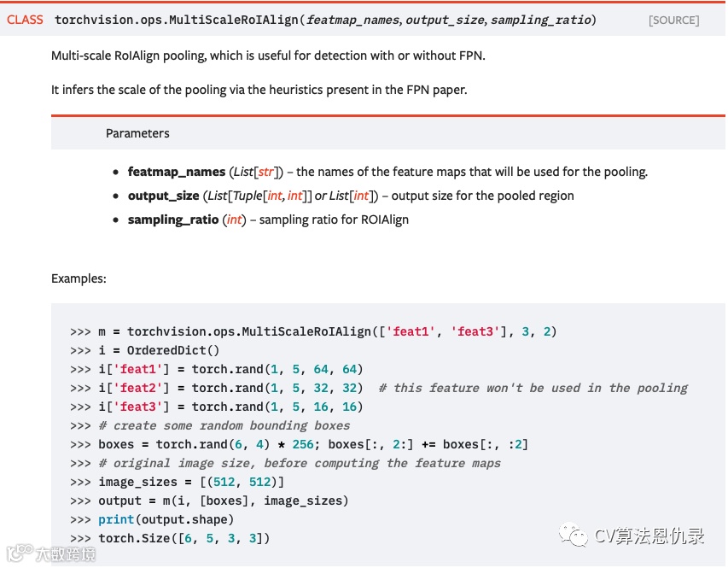Click the comment '# create some random bounding boxes'
This screenshot has width=728, height=568.
pos(224,425)
